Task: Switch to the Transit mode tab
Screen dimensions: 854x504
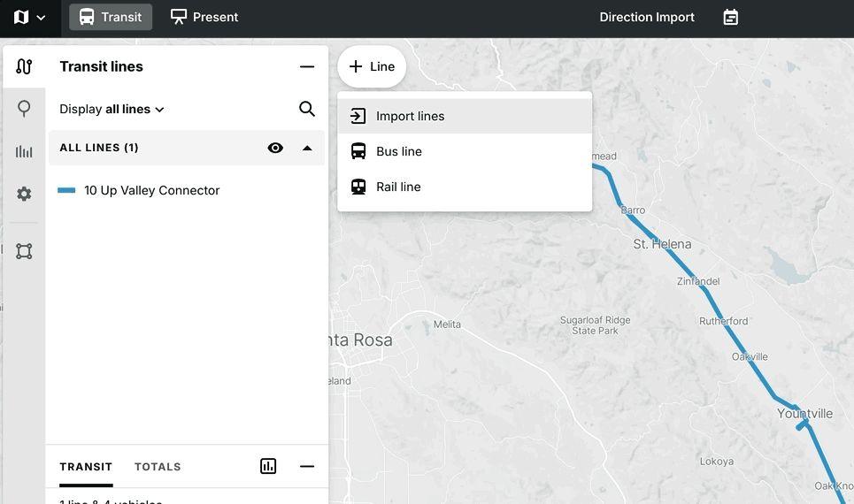Action: [x=111, y=17]
